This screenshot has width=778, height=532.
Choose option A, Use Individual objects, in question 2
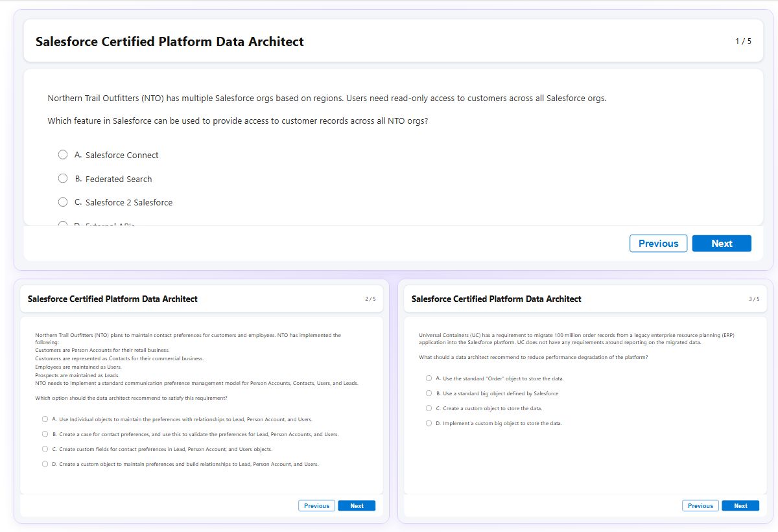click(45, 419)
